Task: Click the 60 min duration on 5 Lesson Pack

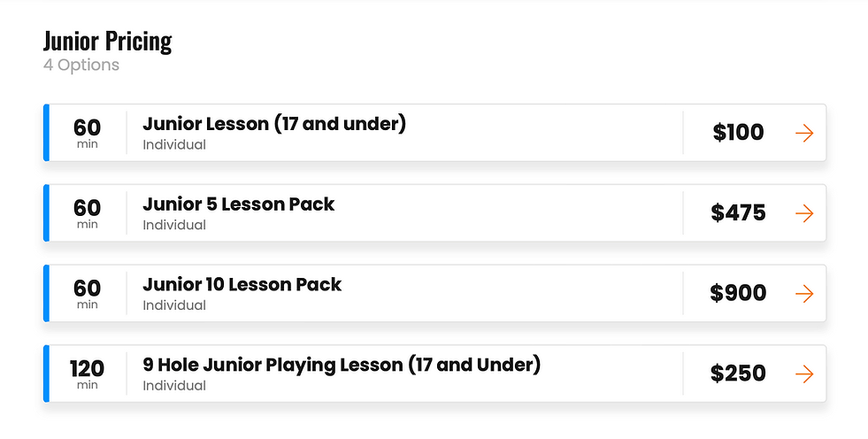Action: click(87, 213)
